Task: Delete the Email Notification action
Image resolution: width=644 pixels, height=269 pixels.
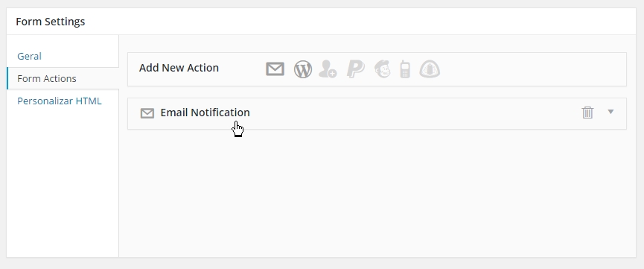Action: click(x=587, y=113)
